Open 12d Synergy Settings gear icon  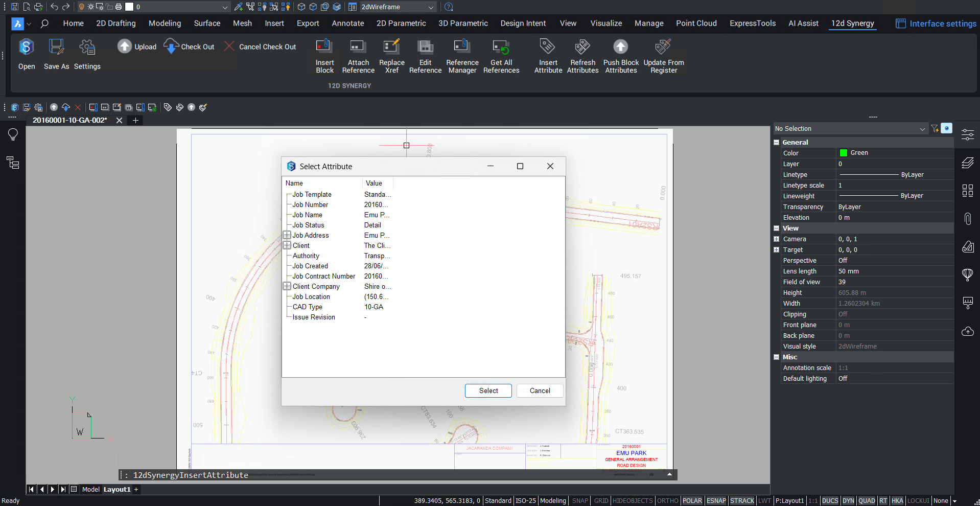[87, 48]
